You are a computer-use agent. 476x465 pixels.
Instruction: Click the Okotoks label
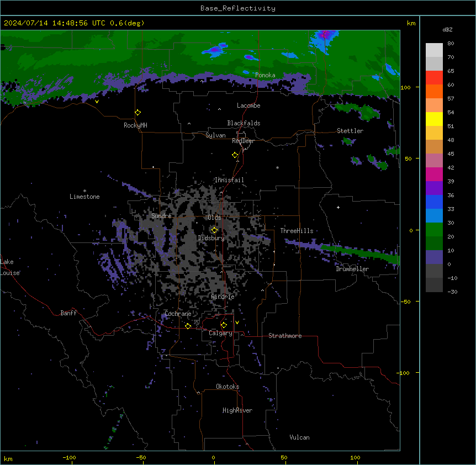click(228, 387)
